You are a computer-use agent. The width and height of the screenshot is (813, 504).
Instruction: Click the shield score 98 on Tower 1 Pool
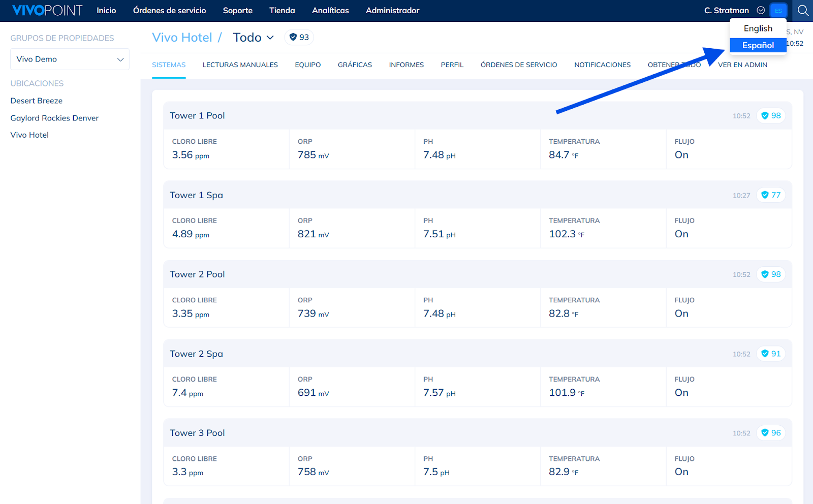click(x=771, y=115)
